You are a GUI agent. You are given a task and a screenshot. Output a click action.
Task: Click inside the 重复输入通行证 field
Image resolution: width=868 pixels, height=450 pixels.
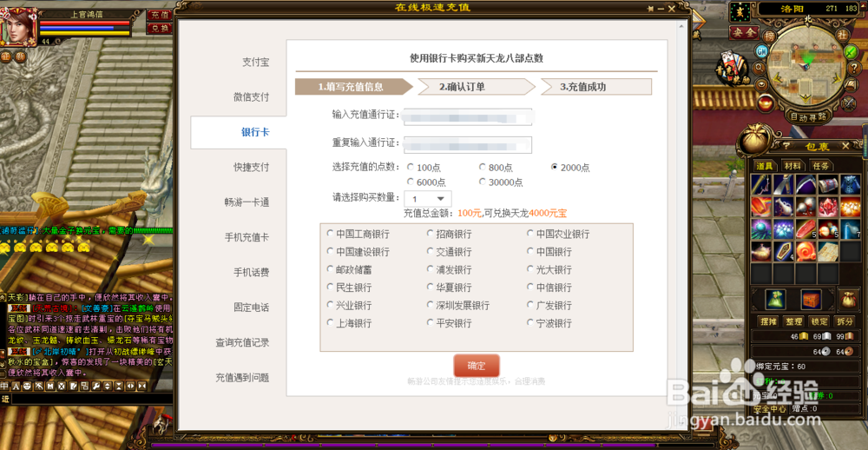468,144
